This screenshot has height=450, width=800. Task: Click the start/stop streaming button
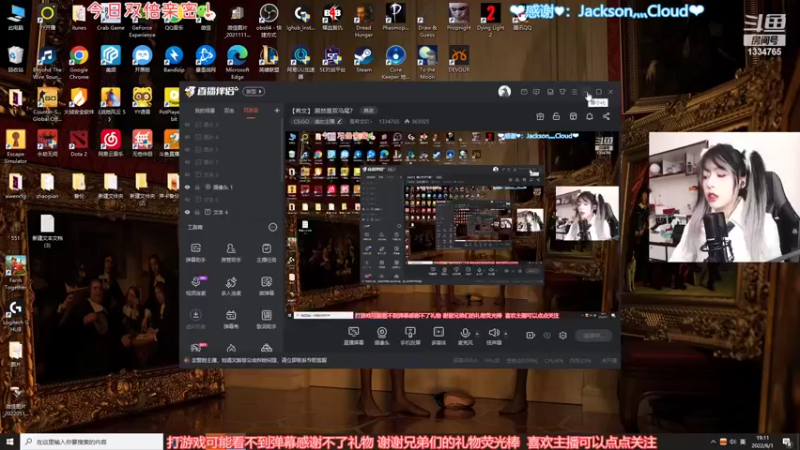coord(593,335)
